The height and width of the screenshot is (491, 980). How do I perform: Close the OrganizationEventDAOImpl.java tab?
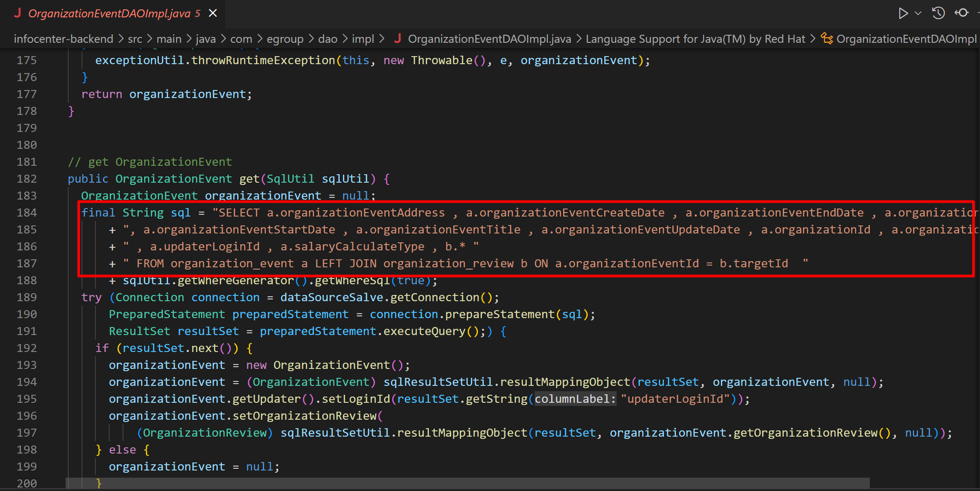coord(213,13)
